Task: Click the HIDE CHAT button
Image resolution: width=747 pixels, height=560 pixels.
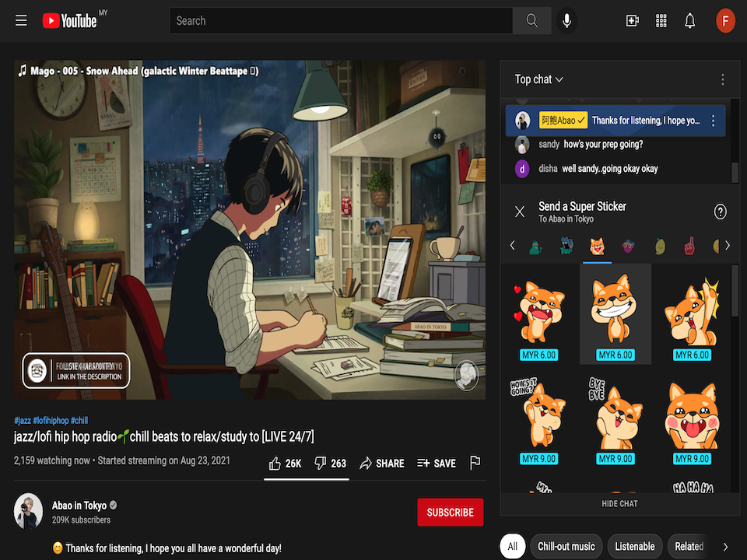Action: coord(619,504)
